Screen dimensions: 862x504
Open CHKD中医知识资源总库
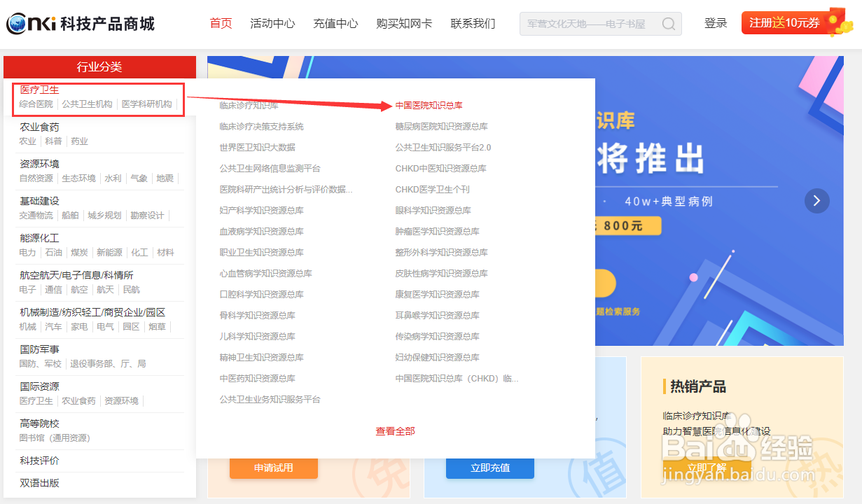pyautogui.click(x=440, y=169)
